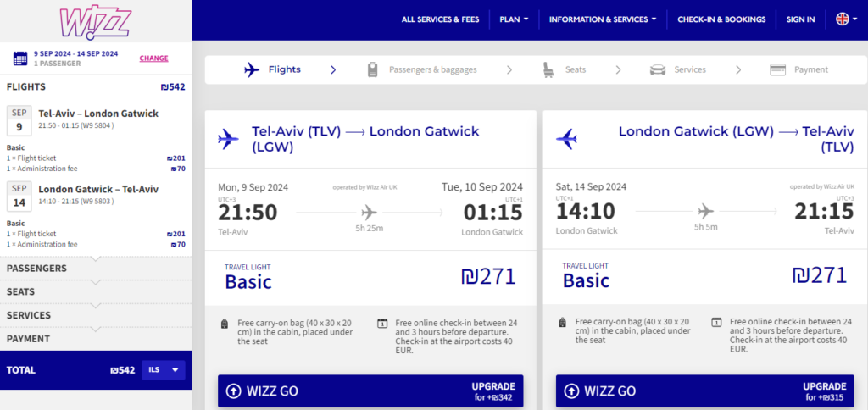Click the car icon for Services step

658,70
